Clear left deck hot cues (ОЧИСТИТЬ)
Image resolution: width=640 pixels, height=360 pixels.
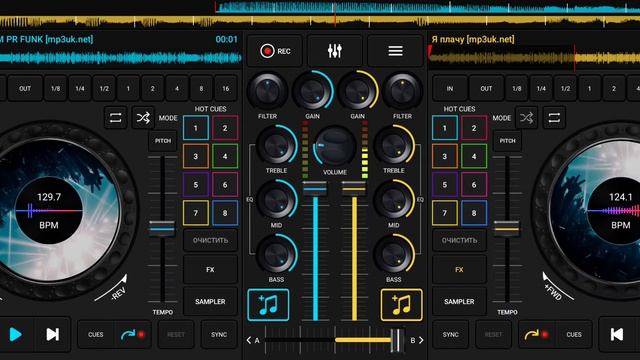210,240
